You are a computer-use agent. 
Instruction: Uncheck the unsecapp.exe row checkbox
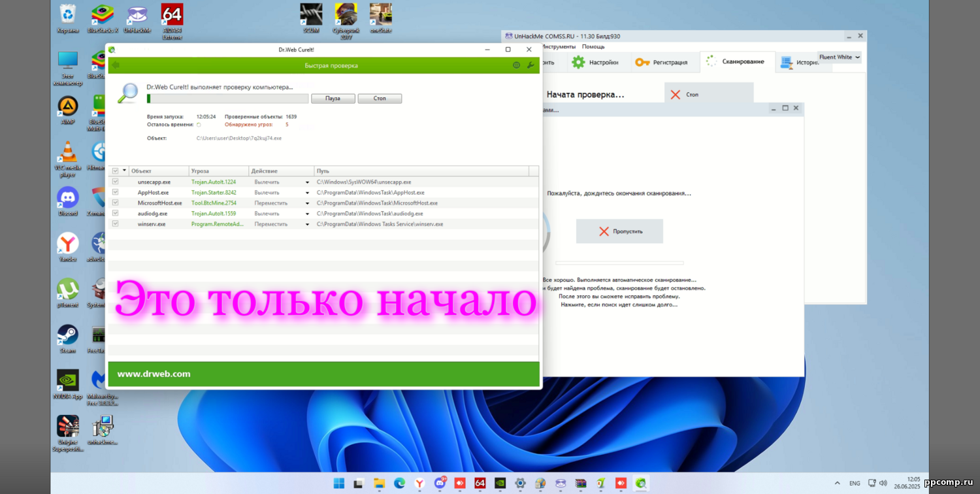116,182
